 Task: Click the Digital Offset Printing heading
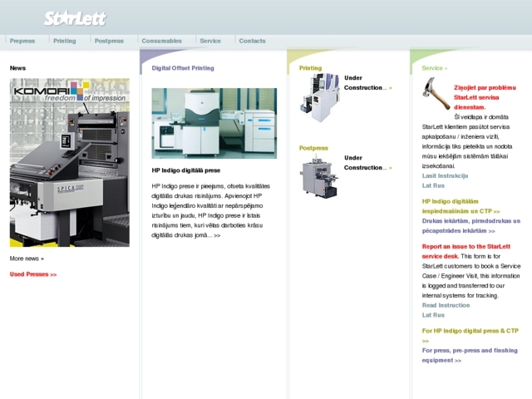point(182,68)
